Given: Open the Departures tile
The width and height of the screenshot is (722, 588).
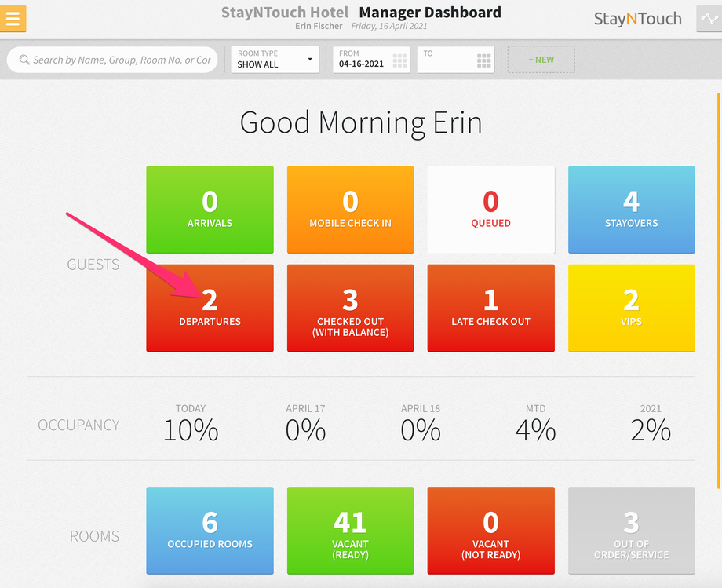Looking at the screenshot, I should point(210,308).
